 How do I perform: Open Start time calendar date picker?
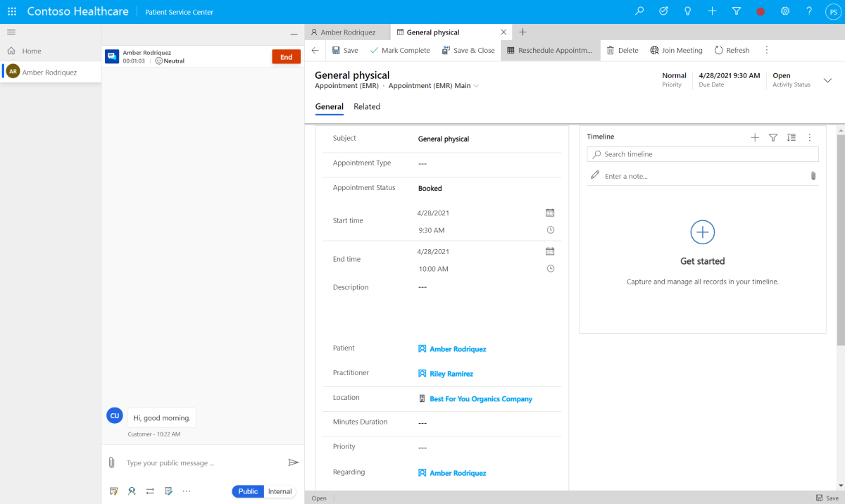[x=550, y=213]
